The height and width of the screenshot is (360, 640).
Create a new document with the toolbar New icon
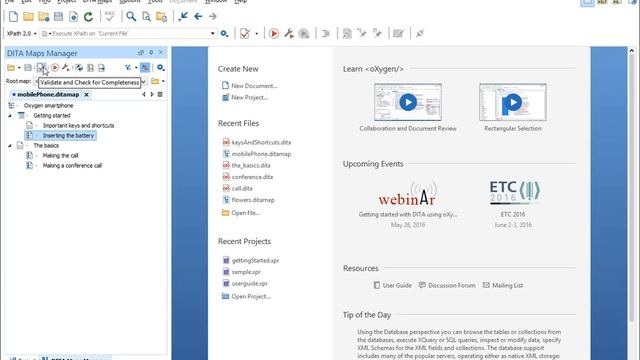coord(13,16)
